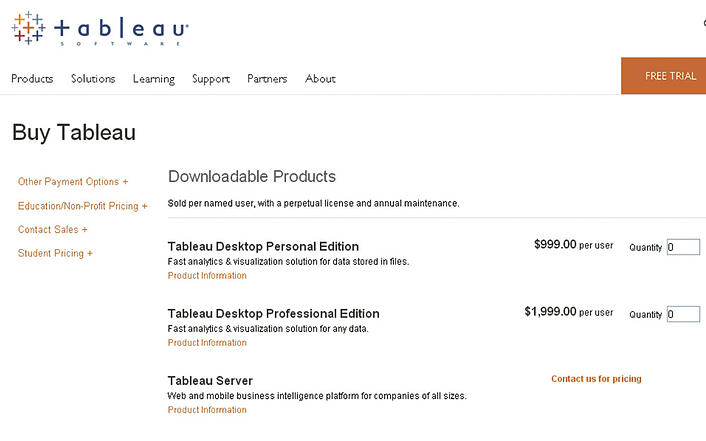Open the Partners menu
Screen dimensions: 706x441
pyautogui.click(x=267, y=79)
